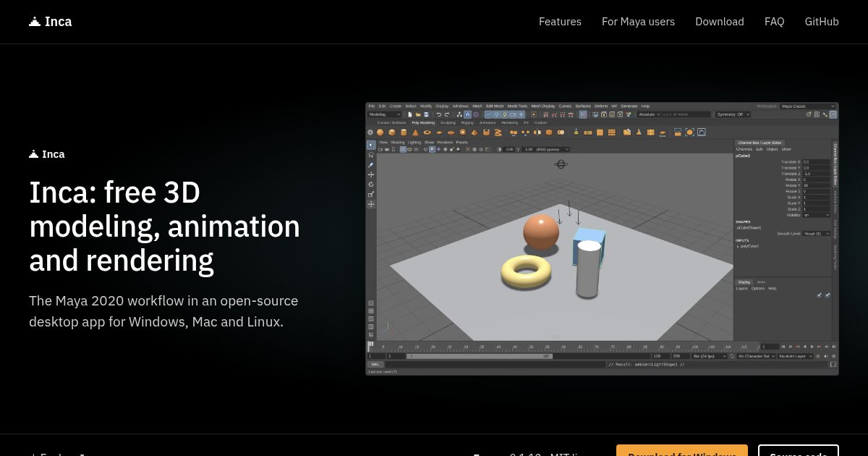Open the Symmetry: Off dropdown
This screenshot has width=868, height=456.
coord(733,114)
